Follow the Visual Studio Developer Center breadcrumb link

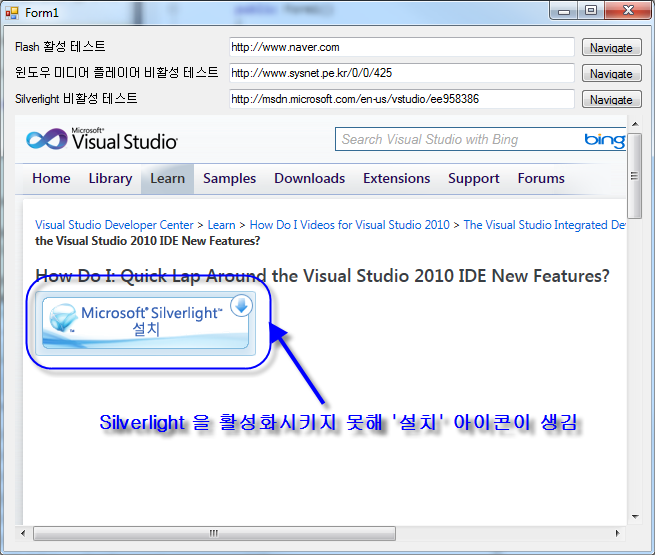(x=114, y=225)
